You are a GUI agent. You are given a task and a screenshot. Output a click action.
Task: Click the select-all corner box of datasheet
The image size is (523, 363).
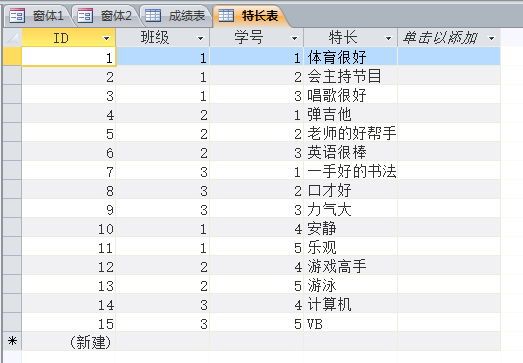click(12, 38)
